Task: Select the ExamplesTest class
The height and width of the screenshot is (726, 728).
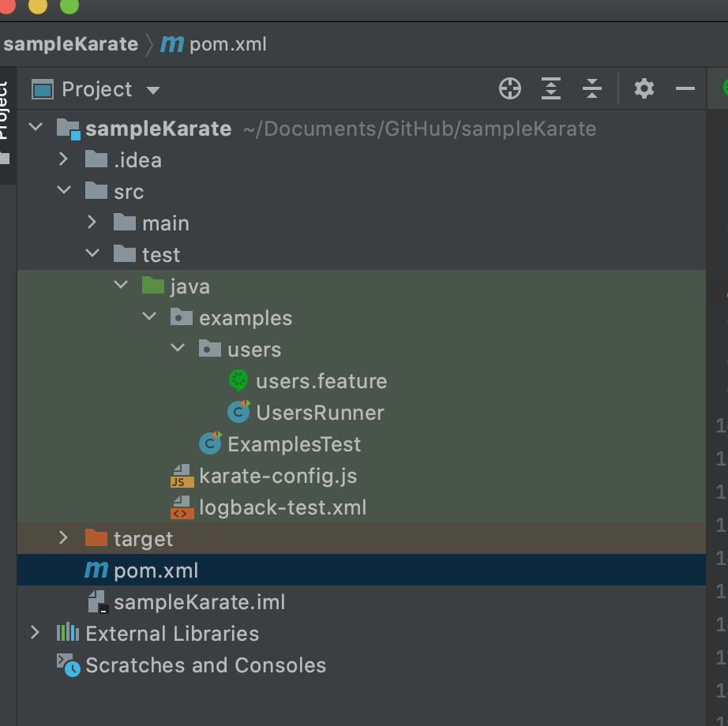Action: [294, 444]
